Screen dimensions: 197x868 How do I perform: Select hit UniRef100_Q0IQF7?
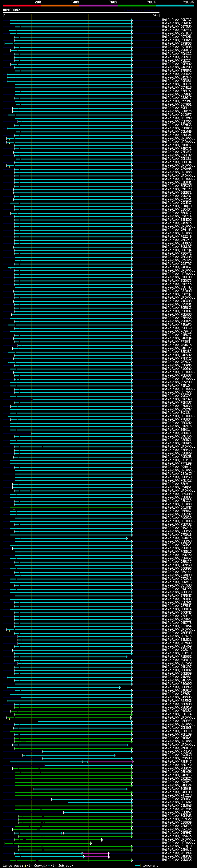coord(177,115)
